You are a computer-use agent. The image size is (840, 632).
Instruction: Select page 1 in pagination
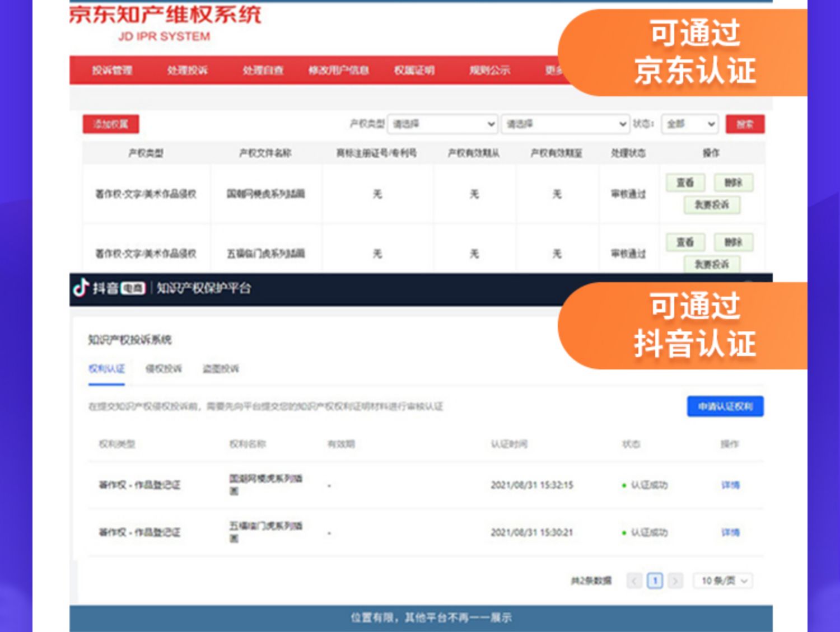(655, 581)
